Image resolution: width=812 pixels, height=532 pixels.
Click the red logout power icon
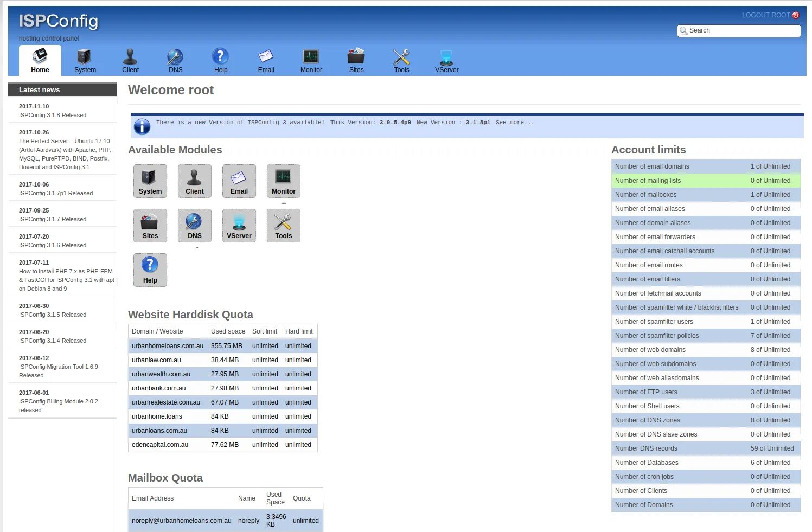coord(796,15)
